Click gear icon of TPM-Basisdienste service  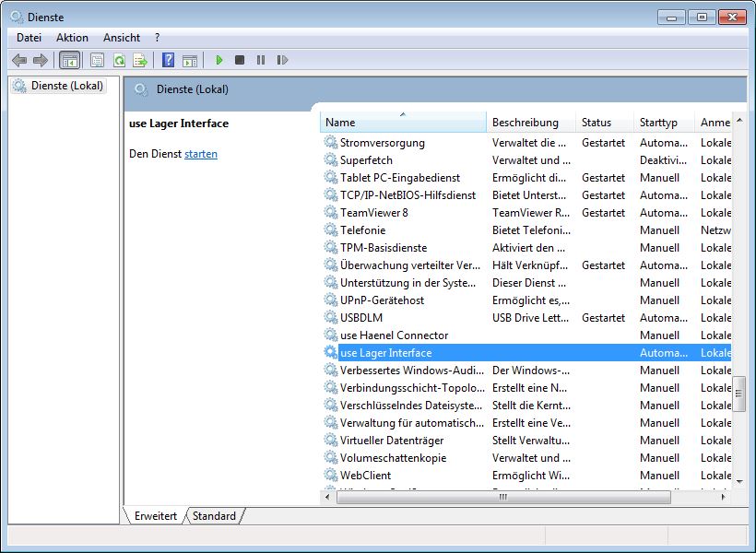click(x=330, y=247)
